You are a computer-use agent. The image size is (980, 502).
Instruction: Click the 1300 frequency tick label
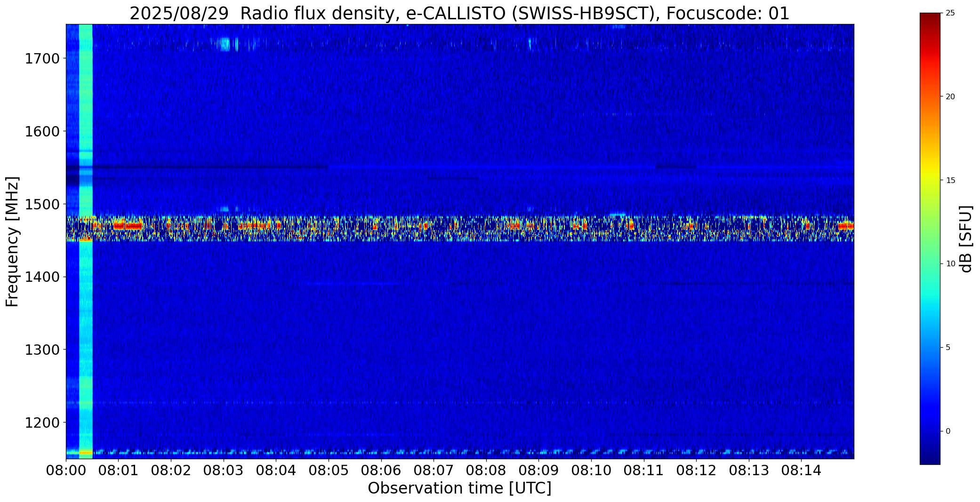pyautogui.click(x=42, y=350)
